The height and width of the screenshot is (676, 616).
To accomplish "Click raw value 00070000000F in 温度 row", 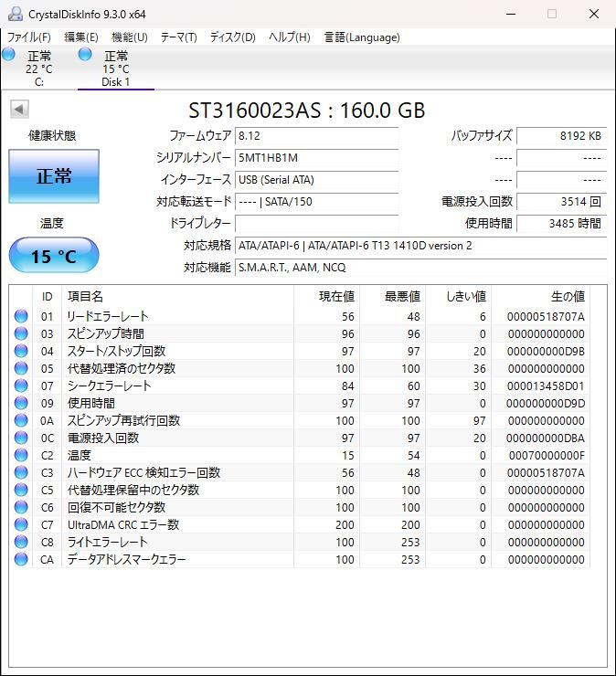I will [x=547, y=456].
